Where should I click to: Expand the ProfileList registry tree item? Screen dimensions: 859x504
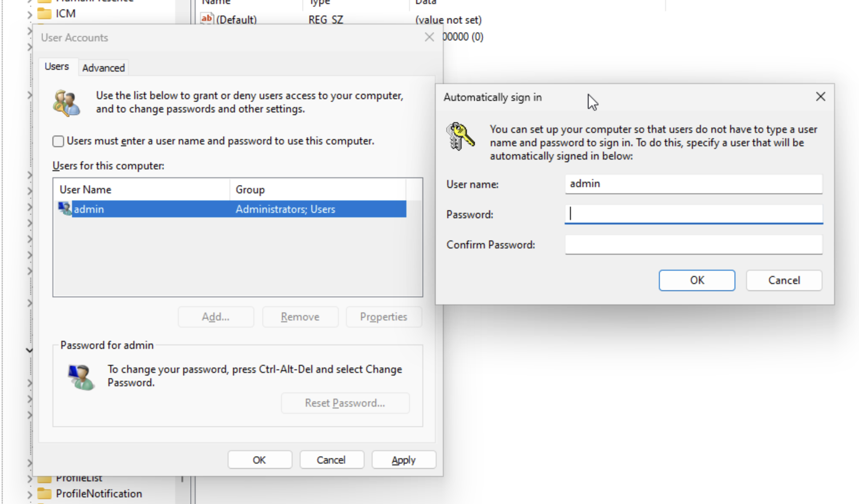coord(28,477)
